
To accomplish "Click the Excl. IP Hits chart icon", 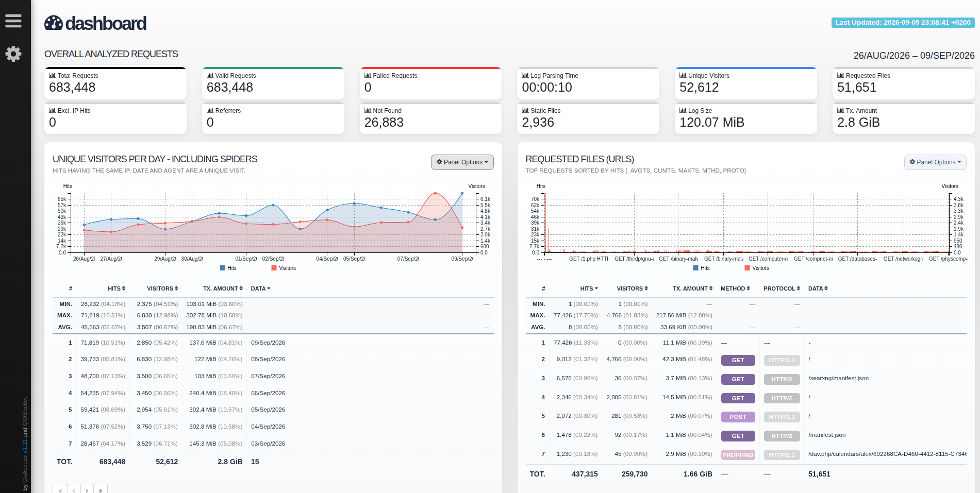I will pyautogui.click(x=52, y=110).
